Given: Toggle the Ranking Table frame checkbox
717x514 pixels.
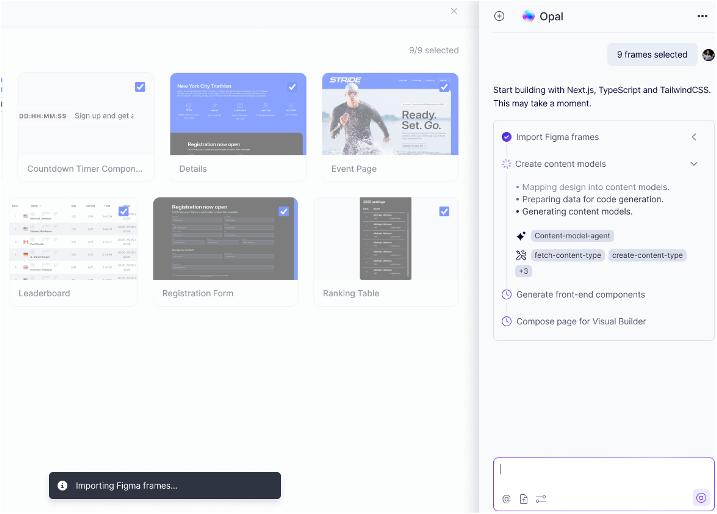Looking at the screenshot, I should (x=444, y=211).
